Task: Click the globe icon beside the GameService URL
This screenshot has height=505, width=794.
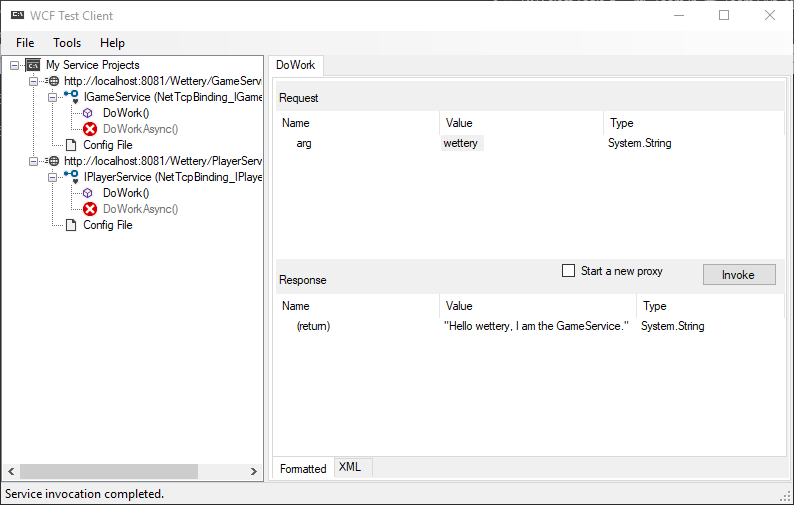Action: pos(54,81)
